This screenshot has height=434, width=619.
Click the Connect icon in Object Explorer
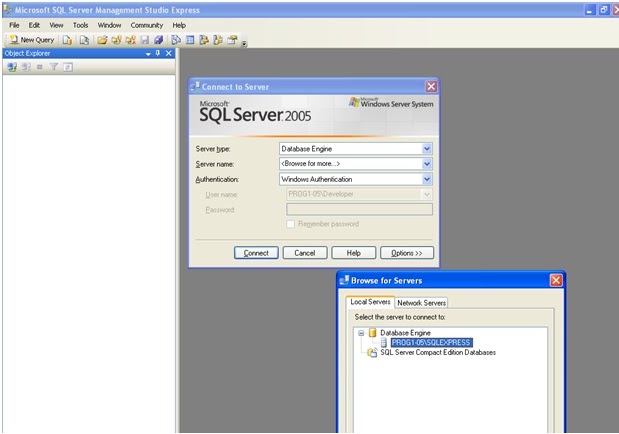[x=12, y=67]
